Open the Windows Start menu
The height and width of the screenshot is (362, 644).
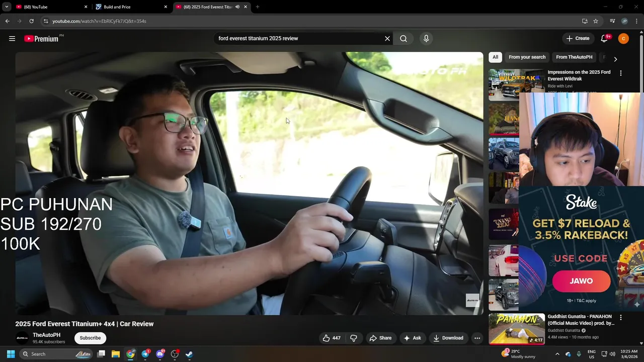coord(11,354)
